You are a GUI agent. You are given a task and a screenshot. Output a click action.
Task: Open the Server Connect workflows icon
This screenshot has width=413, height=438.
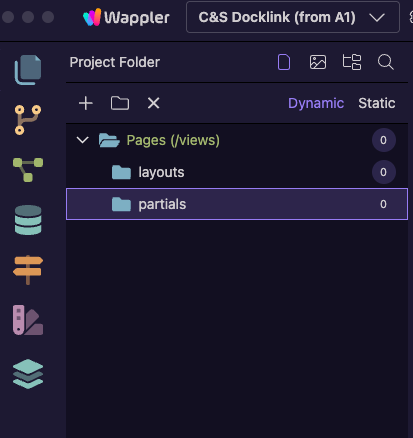coord(28,170)
